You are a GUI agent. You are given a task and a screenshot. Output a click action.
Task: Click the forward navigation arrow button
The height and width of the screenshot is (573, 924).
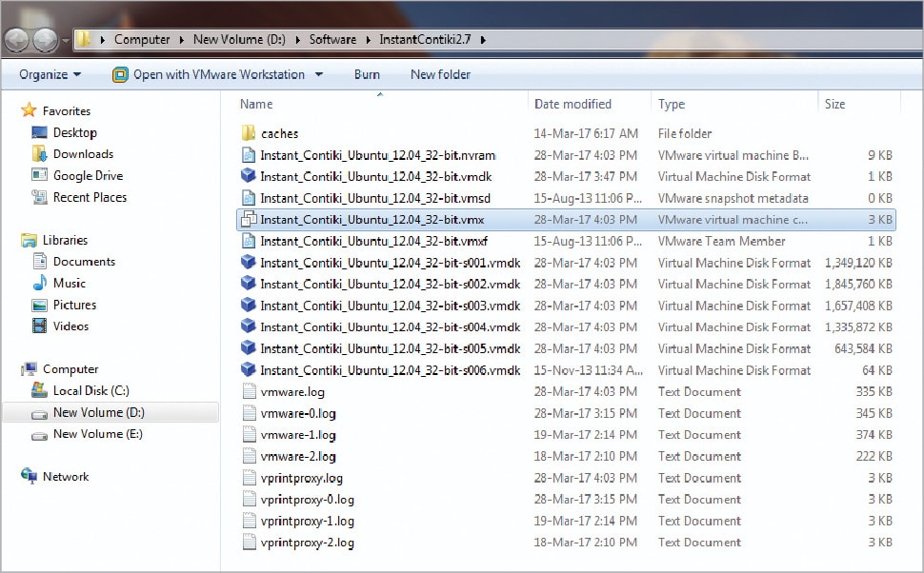pos(45,40)
